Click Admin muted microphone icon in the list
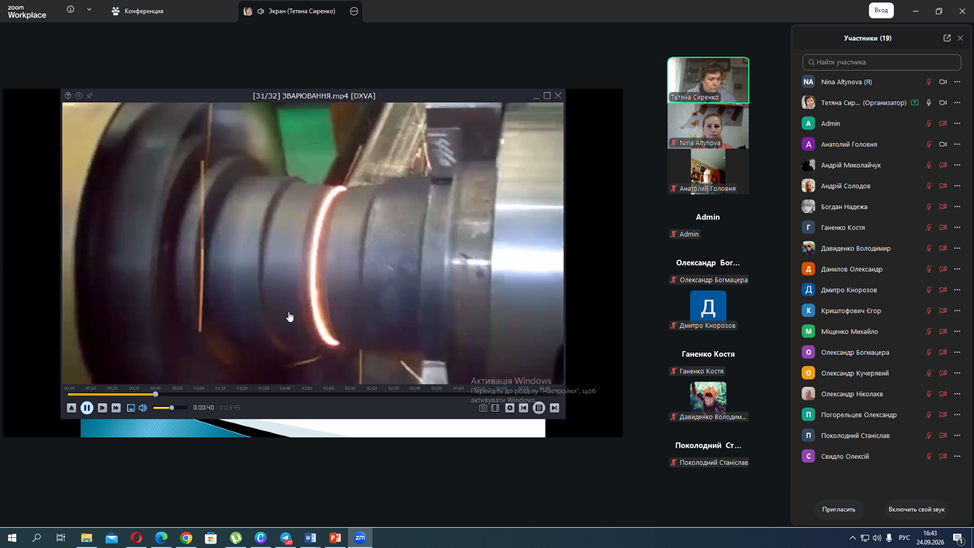 click(x=929, y=124)
